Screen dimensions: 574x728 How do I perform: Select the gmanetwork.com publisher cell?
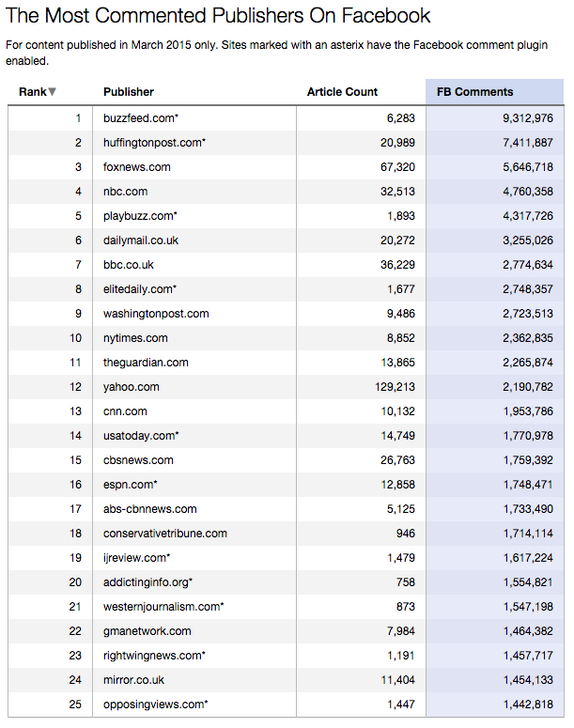tap(147, 631)
